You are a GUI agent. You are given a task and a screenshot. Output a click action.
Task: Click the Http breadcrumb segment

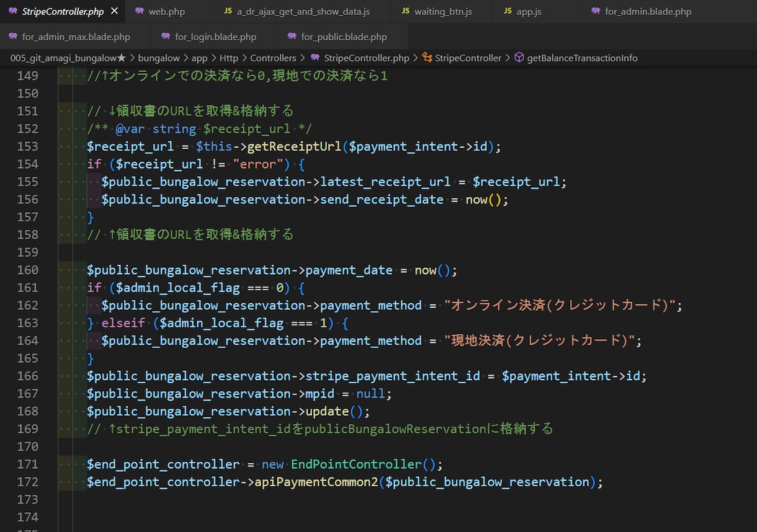pyautogui.click(x=229, y=58)
